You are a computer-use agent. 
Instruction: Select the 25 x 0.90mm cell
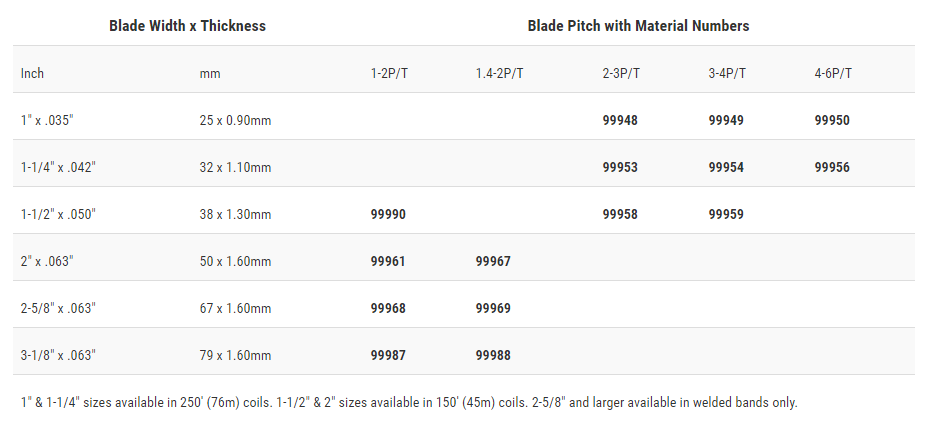pyautogui.click(x=235, y=121)
